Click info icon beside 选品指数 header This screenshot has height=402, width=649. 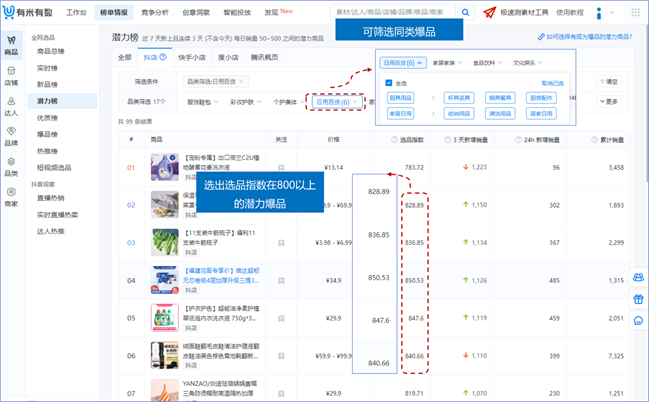pos(394,140)
